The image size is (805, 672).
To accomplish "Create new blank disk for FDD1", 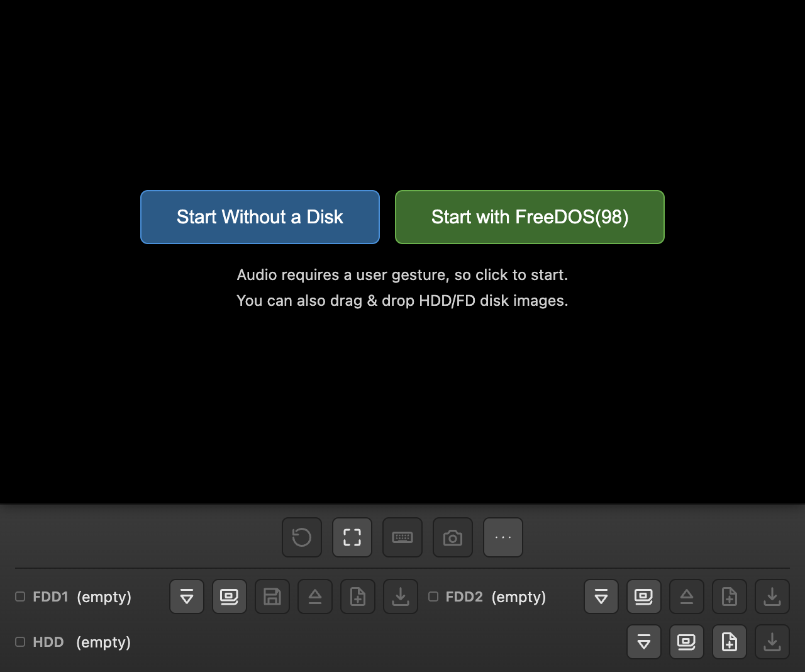I will pos(358,596).
